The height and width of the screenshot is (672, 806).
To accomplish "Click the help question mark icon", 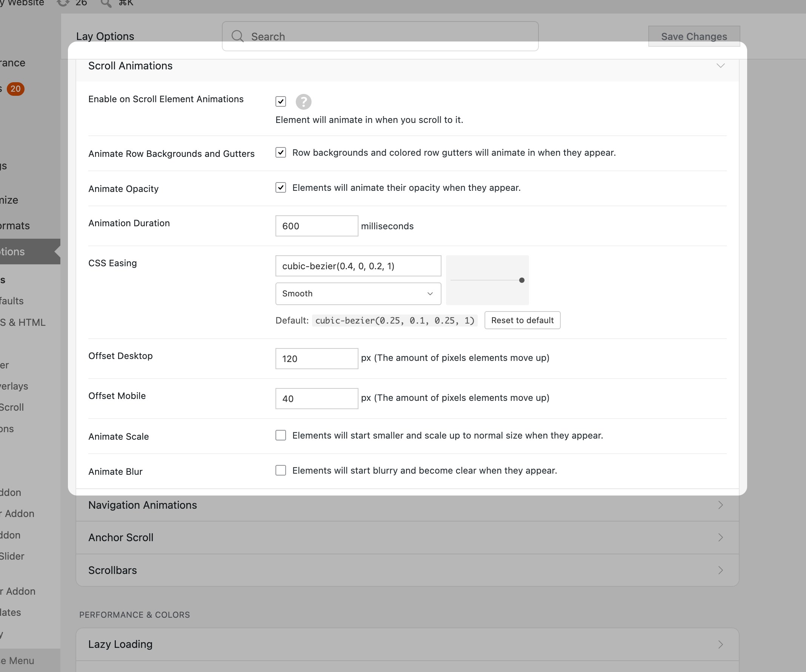I will pos(303,102).
